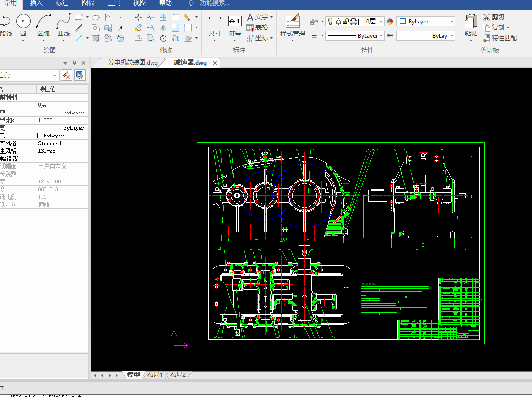Open 样式管理 style manager
532x397 pixels.
click(292, 22)
